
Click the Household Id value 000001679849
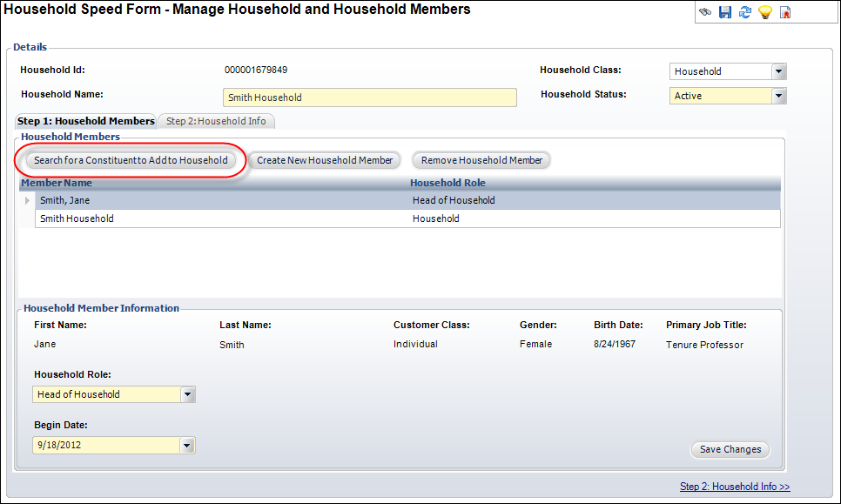256,70
